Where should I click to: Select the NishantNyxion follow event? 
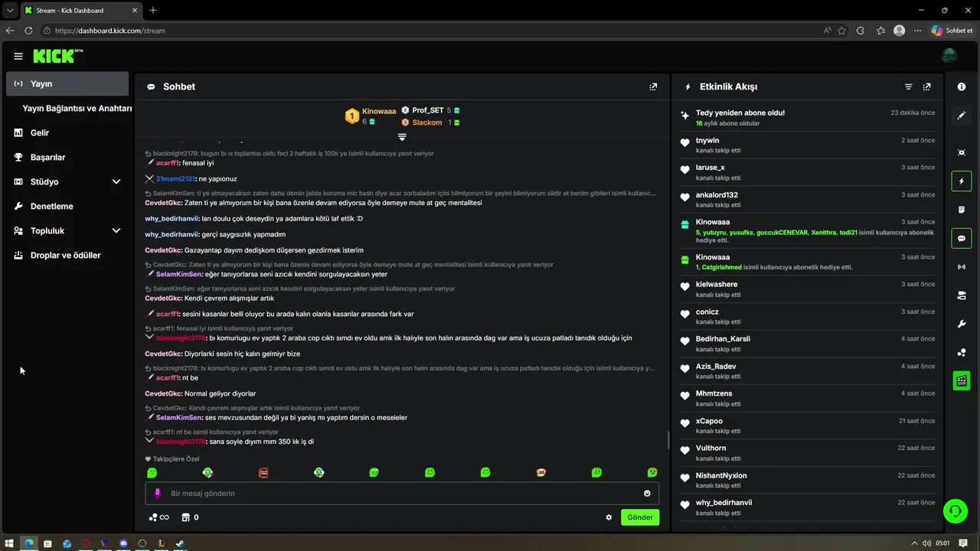coord(808,480)
